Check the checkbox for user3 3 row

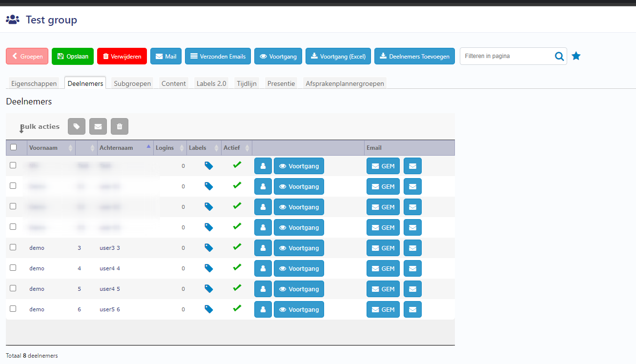[x=13, y=247]
